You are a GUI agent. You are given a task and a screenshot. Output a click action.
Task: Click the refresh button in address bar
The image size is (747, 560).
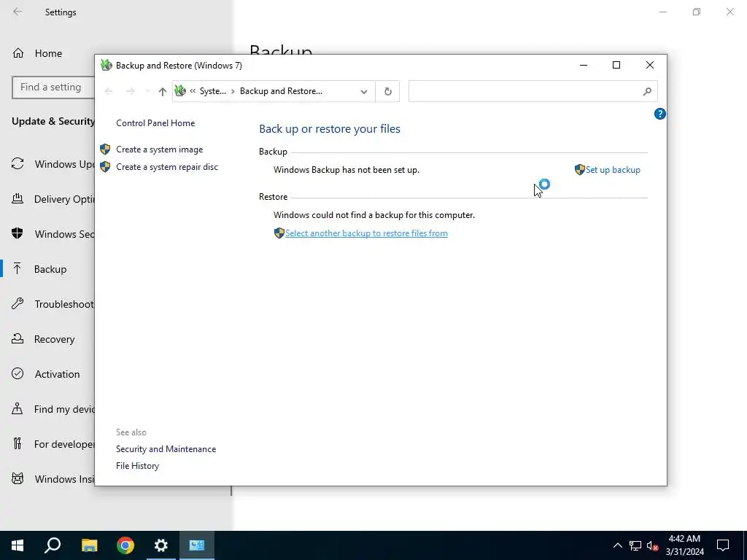pyautogui.click(x=388, y=91)
